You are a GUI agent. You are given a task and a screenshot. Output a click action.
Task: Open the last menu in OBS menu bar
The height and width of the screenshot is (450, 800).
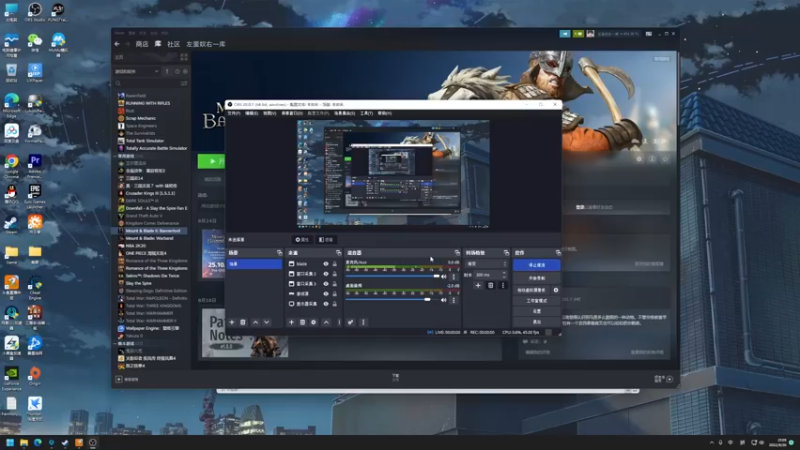(x=384, y=113)
